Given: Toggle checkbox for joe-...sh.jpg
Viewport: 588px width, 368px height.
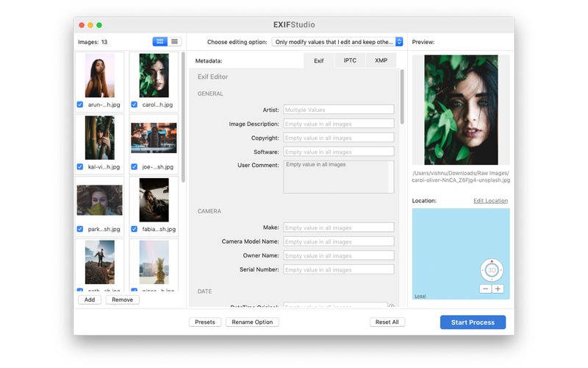Looking at the screenshot, I should (135, 167).
